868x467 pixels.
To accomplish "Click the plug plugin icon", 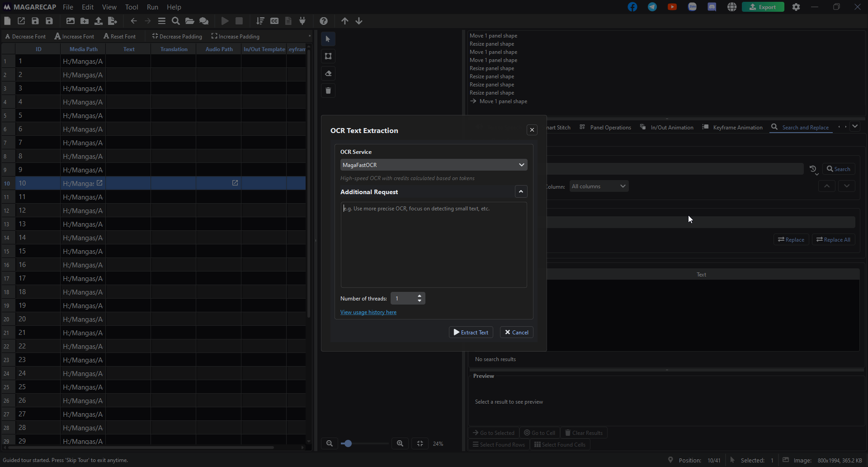I will pos(302,21).
